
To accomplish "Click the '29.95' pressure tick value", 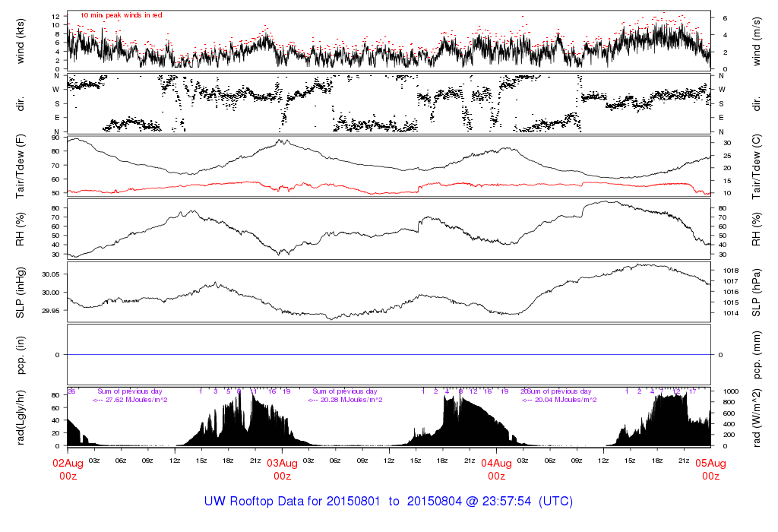I will coord(51,311).
